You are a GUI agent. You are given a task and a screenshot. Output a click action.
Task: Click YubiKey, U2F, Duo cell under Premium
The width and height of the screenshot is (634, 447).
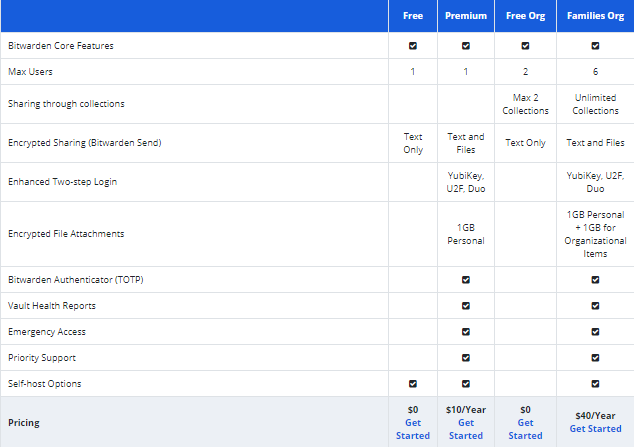pos(466,182)
